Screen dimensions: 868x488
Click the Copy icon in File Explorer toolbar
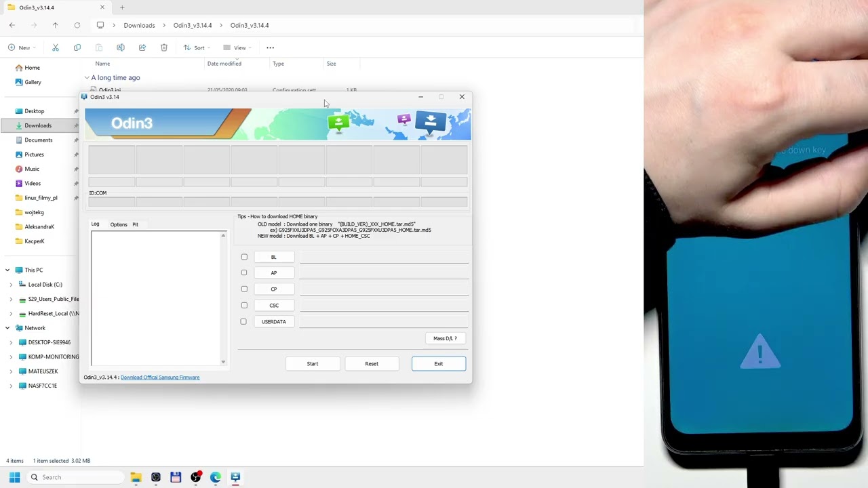tap(77, 47)
